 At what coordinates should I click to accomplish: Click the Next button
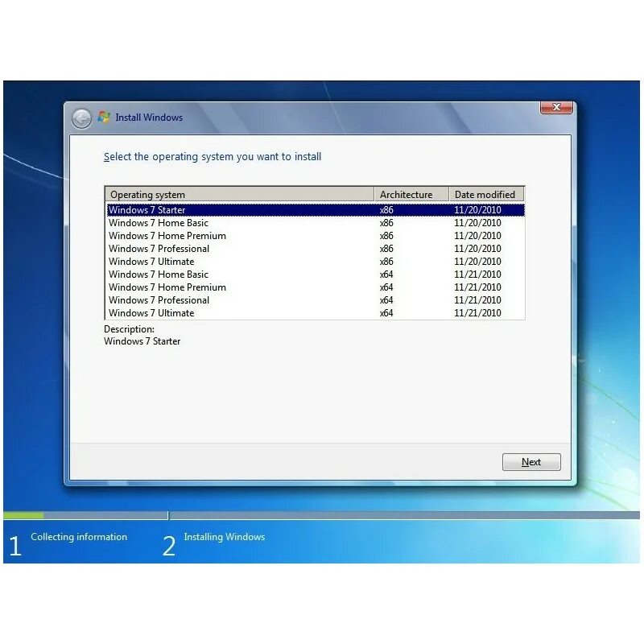point(531,462)
